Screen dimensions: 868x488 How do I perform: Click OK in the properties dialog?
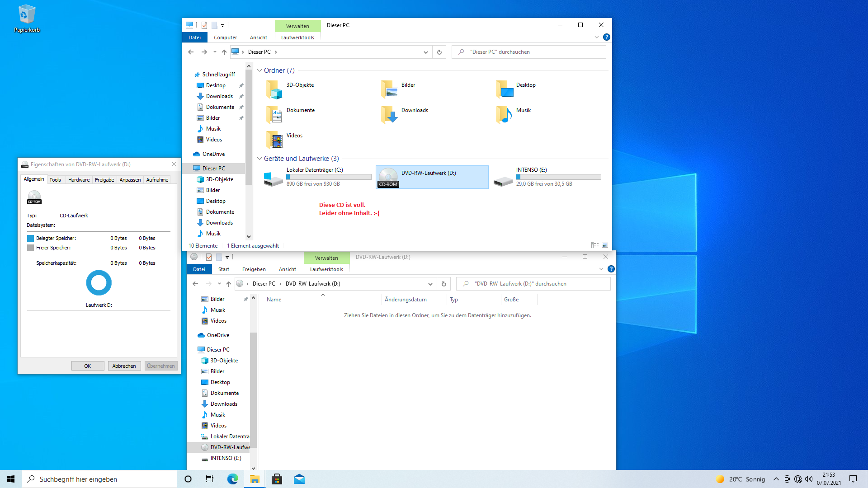pyautogui.click(x=88, y=366)
